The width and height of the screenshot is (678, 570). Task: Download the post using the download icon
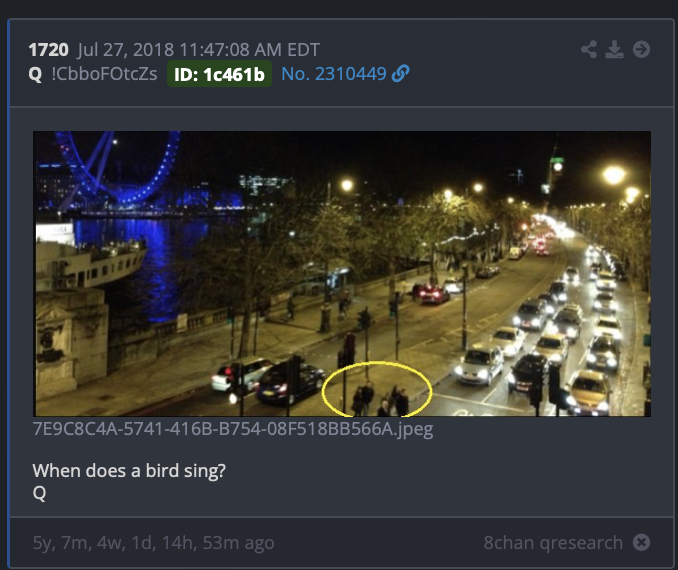point(614,49)
